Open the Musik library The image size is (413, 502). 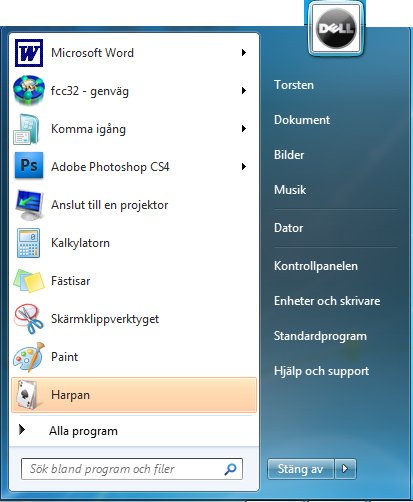pos(290,190)
